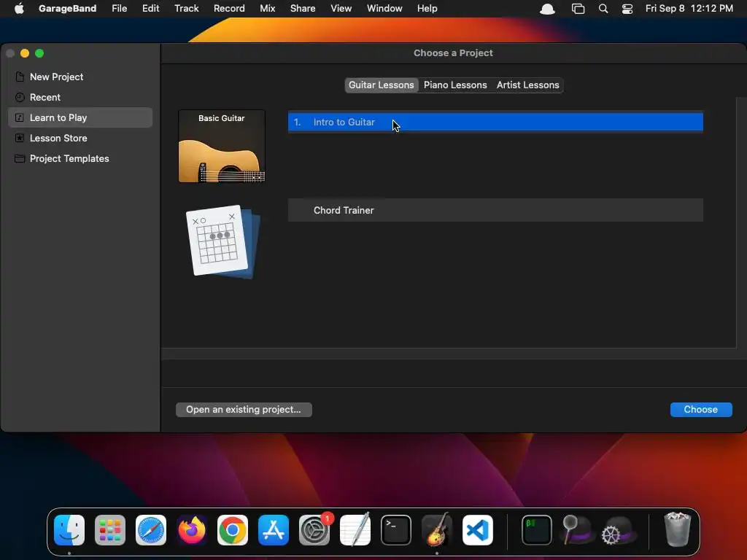Select New Project in sidebar

pyautogui.click(x=80, y=77)
